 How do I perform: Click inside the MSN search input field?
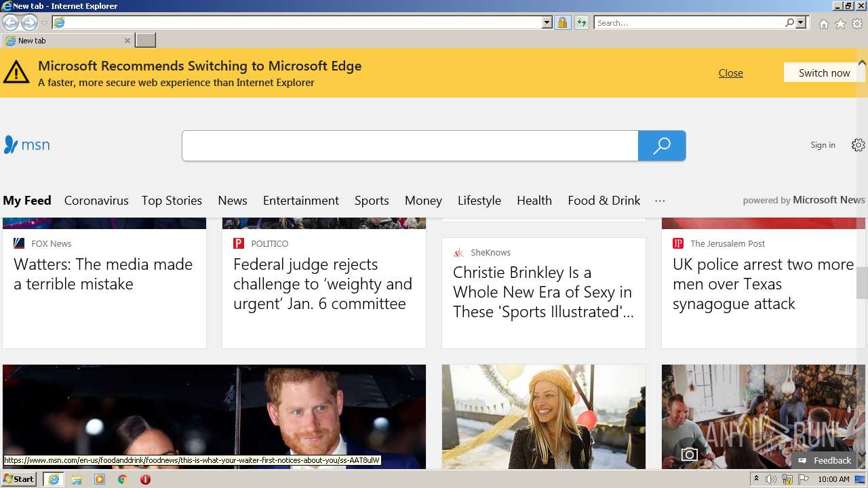tap(410, 146)
